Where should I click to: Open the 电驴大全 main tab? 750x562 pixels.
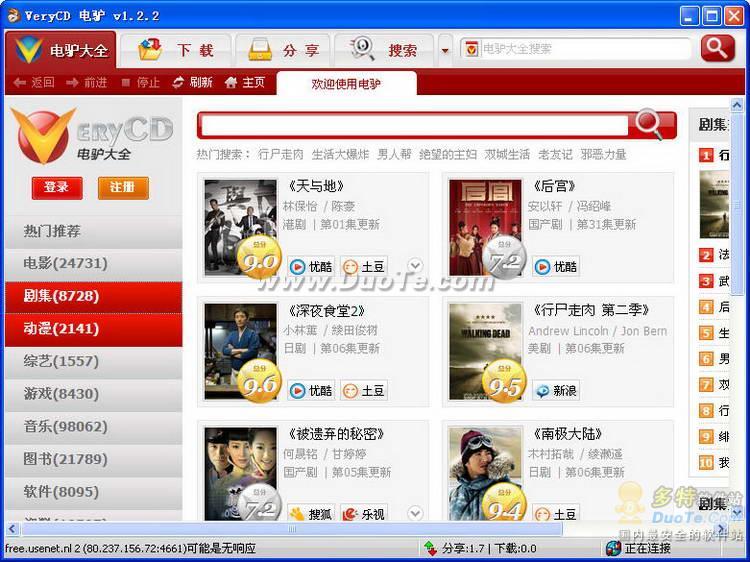(x=61, y=49)
